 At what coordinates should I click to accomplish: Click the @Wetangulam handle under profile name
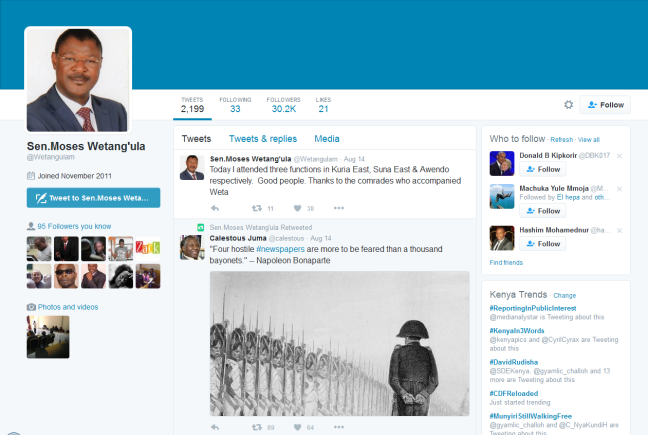click(50, 157)
